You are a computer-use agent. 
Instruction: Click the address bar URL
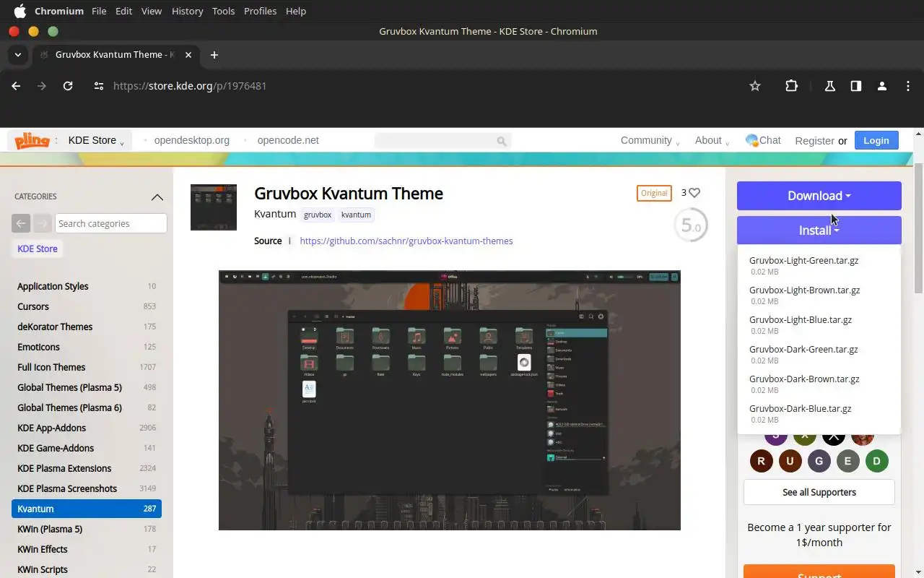(x=190, y=86)
